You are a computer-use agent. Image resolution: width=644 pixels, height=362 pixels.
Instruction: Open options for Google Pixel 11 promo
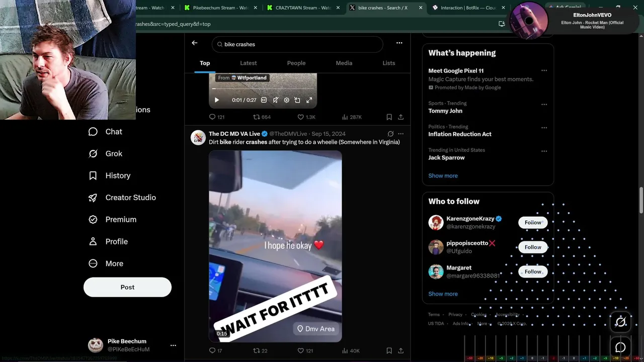[x=544, y=71]
